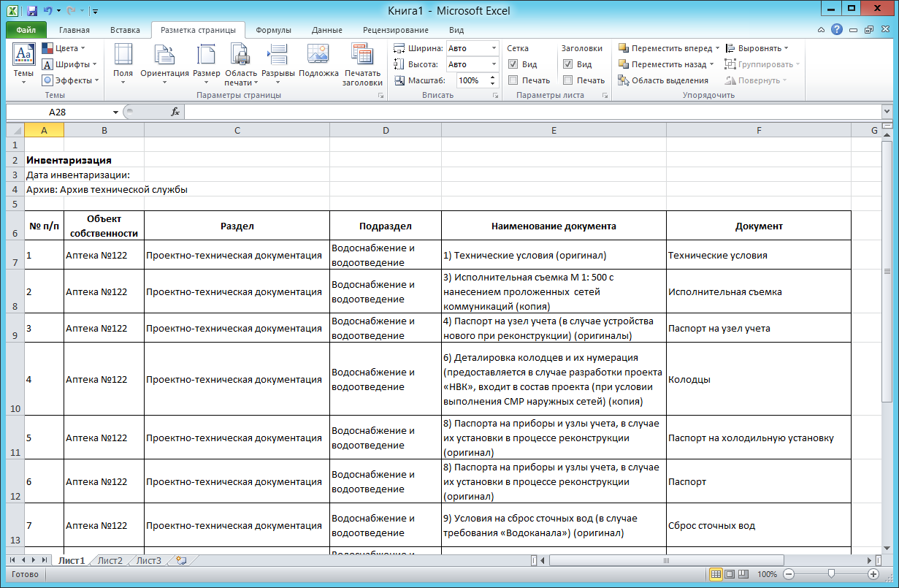Switch to Page Layout view in status bar
The height and width of the screenshot is (588, 899).
tap(730, 574)
